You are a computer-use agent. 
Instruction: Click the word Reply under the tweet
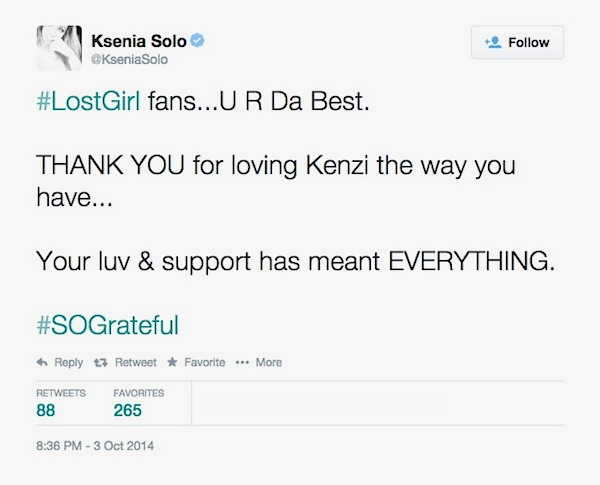[x=67, y=362]
